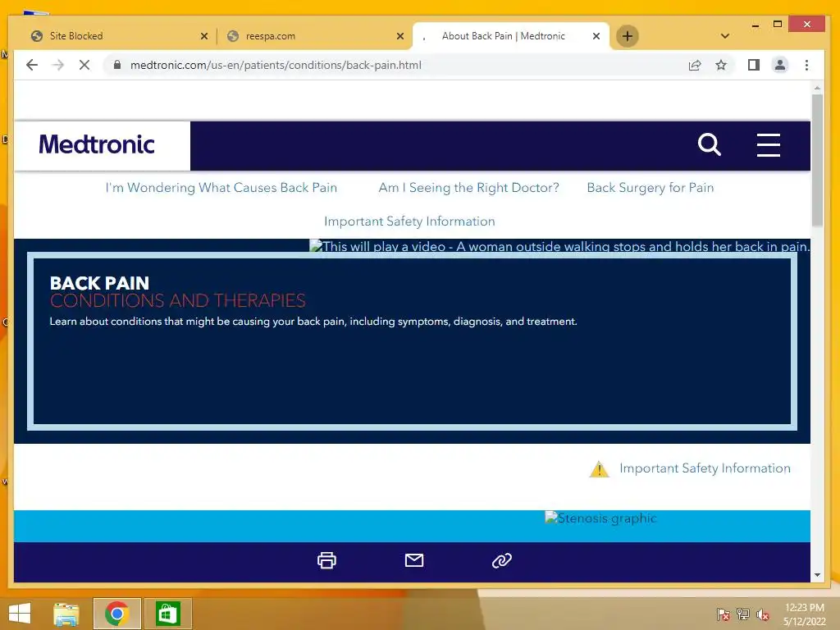840x630 pixels.
Task: Click the back pain video placeholder image
Action: [x=559, y=246]
